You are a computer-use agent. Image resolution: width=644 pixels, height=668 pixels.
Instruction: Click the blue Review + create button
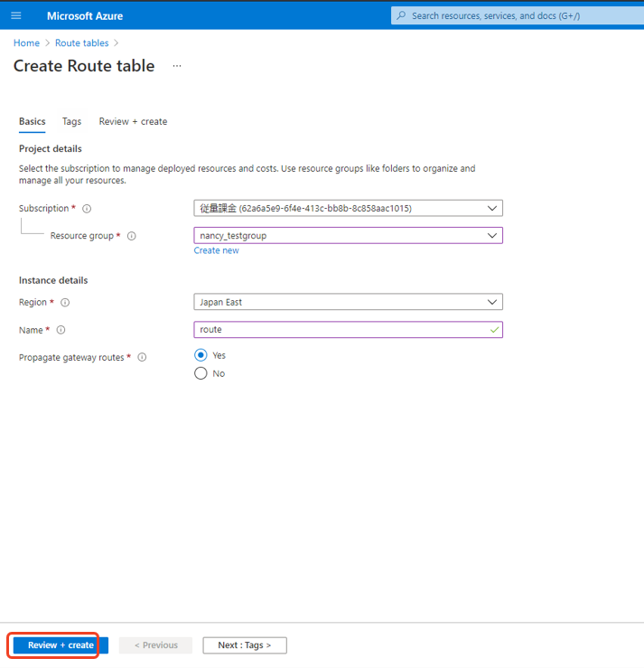(x=61, y=645)
